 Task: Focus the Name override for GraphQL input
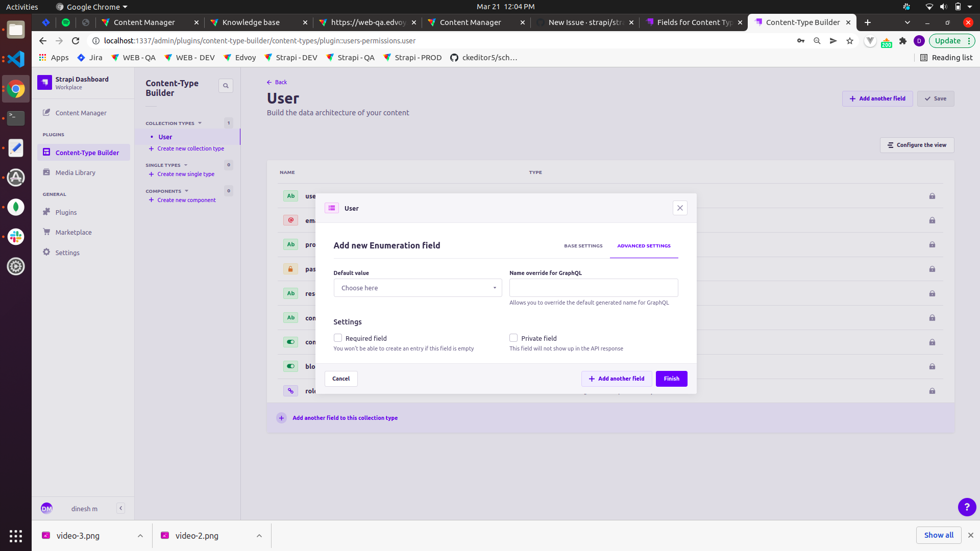point(593,288)
